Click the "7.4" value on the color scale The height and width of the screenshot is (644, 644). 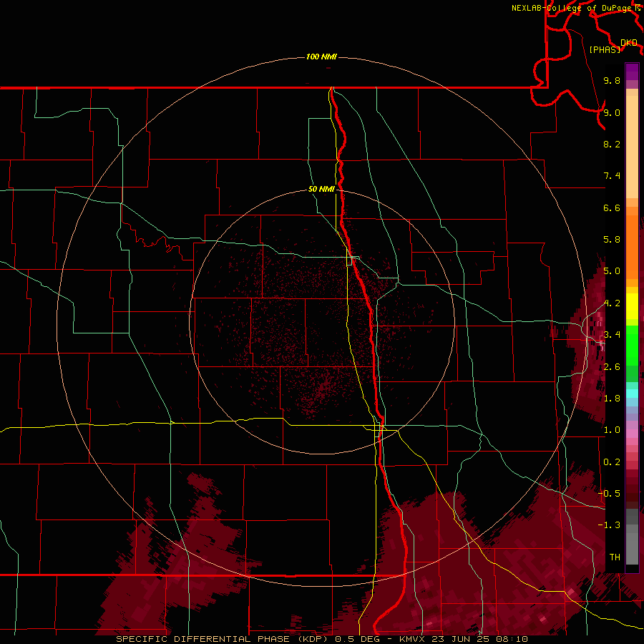click(612, 176)
